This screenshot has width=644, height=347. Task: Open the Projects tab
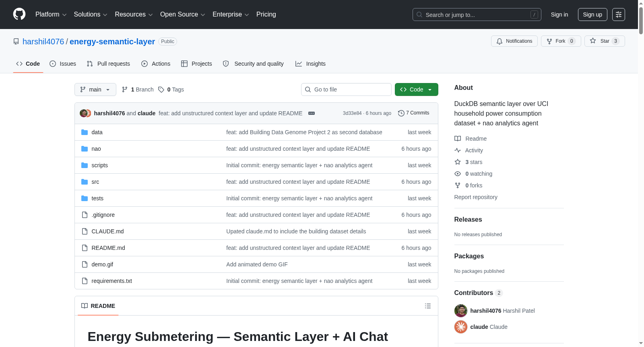pyautogui.click(x=196, y=64)
